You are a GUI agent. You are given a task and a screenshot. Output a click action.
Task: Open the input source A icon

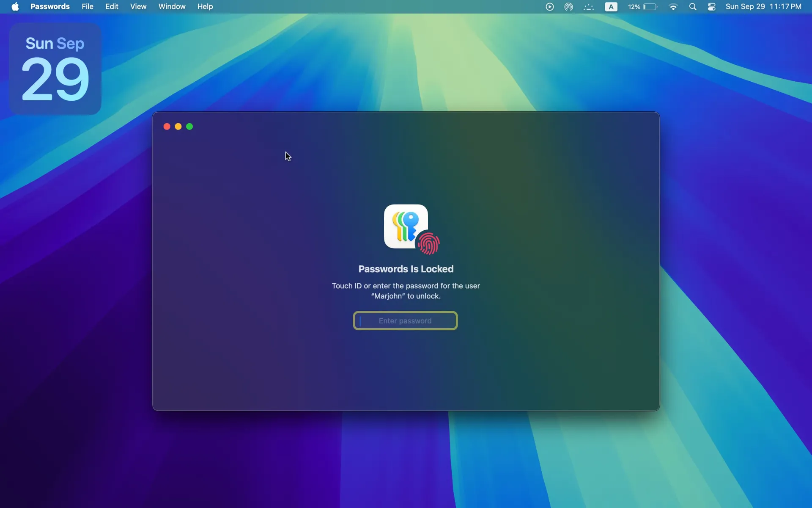611,7
